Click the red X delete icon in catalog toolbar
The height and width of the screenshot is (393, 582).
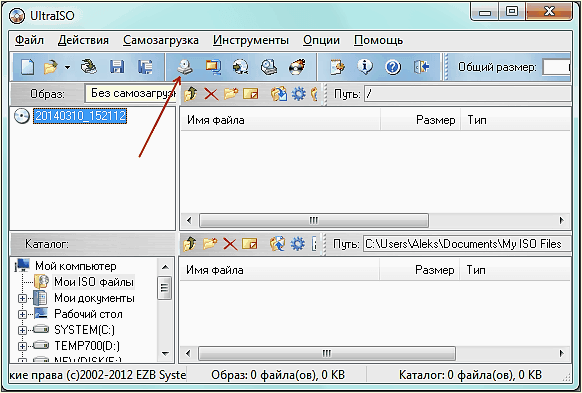point(230,244)
